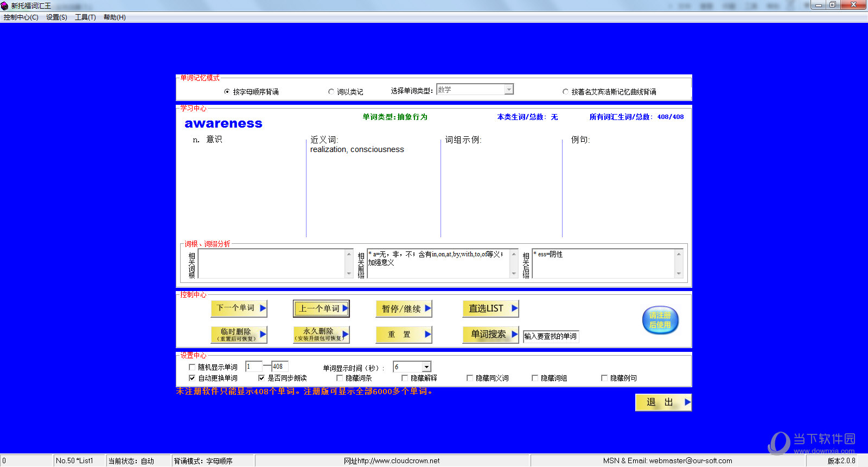The image size is (868, 467).
Task: Open the 帮助(H) menu
Action: pyautogui.click(x=114, y=17)
